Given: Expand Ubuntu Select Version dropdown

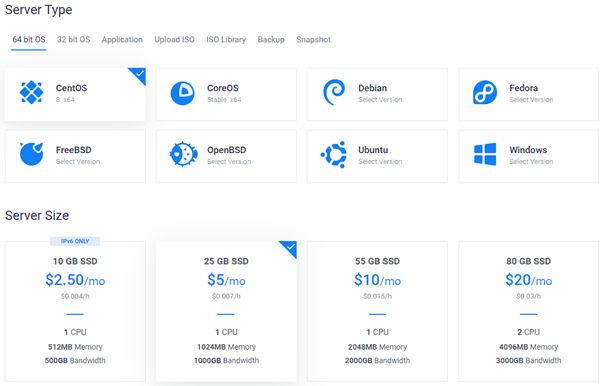Looking at the screenshot, I should tap(380, 162).
